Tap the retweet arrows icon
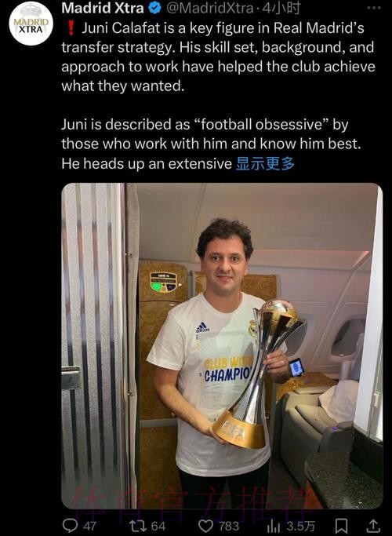392x536 pixels. pos(138,526)
